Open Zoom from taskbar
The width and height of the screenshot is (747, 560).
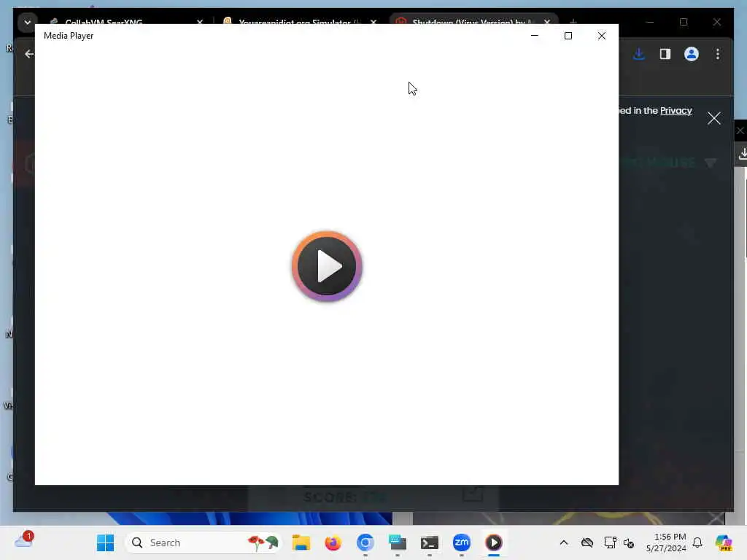pos(462,542)
